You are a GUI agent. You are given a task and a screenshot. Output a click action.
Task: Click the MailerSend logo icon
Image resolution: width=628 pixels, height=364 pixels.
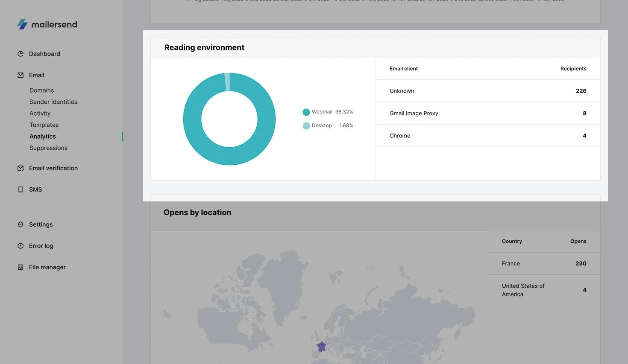point(22,24)
